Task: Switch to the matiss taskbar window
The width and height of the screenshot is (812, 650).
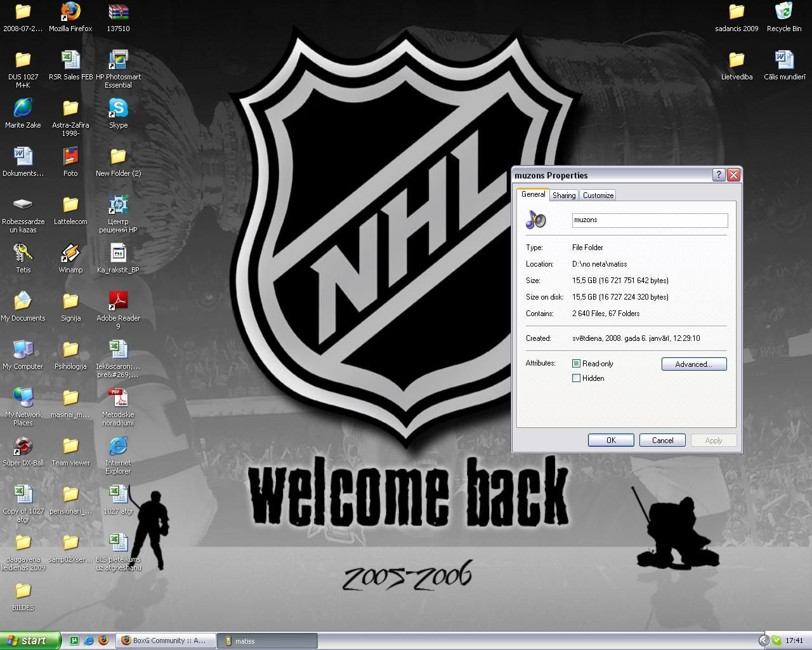Action: (x=268, y=641)
